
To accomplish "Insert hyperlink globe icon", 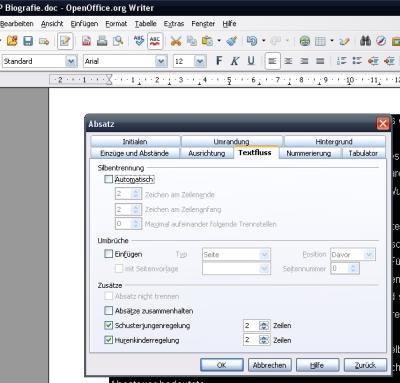I will tap(304, 41).
